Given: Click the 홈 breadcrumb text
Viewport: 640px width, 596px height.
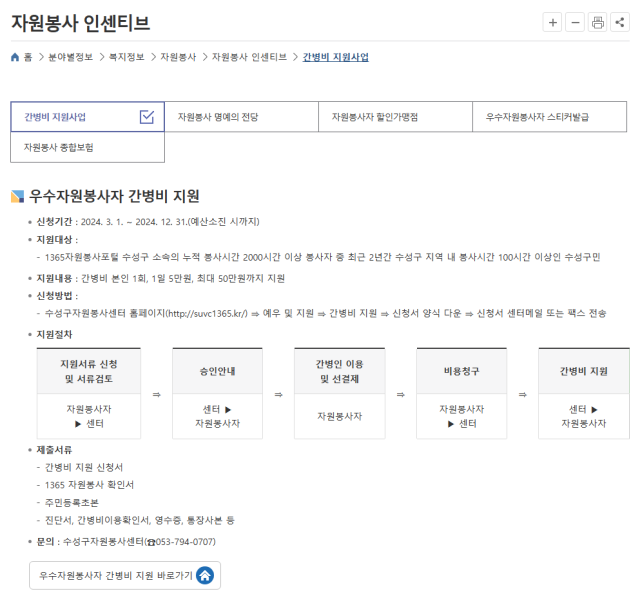Looking at the screenshot, I should tap(27, 57).
